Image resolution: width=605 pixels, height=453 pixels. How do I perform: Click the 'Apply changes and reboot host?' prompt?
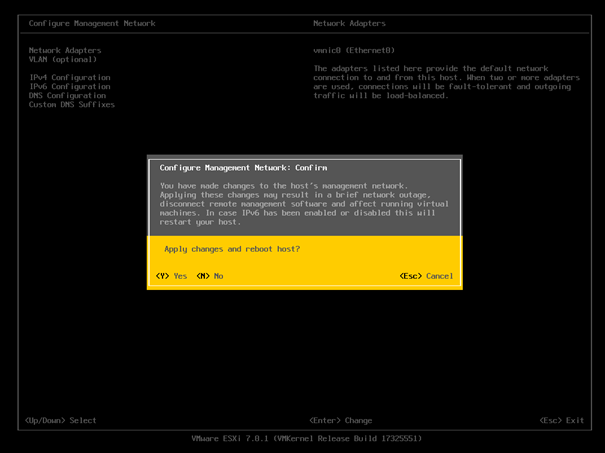click(232, 248)
